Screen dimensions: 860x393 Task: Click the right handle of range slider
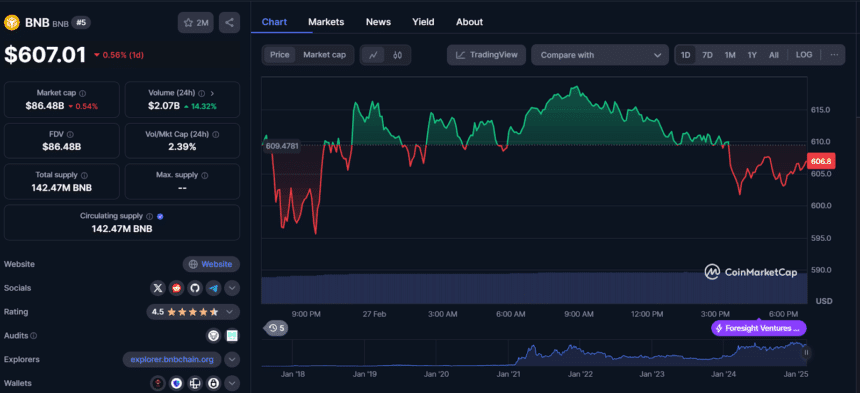coord(806,352)
